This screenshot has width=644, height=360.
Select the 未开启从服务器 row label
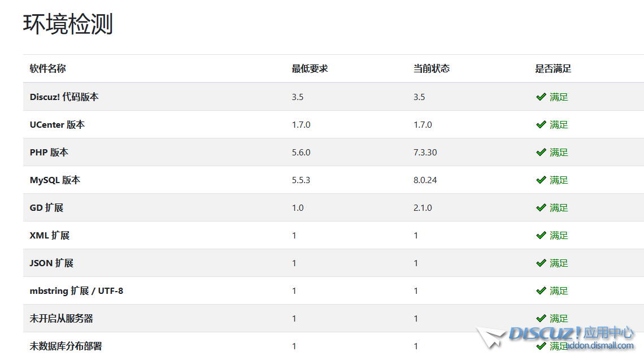(61, 319)
